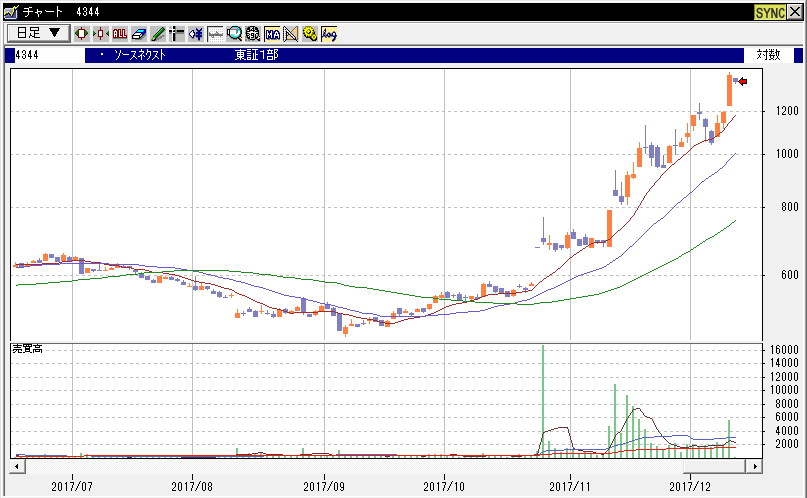
Task: Select the green pencil drawing tool
Action: click(157, 33)
